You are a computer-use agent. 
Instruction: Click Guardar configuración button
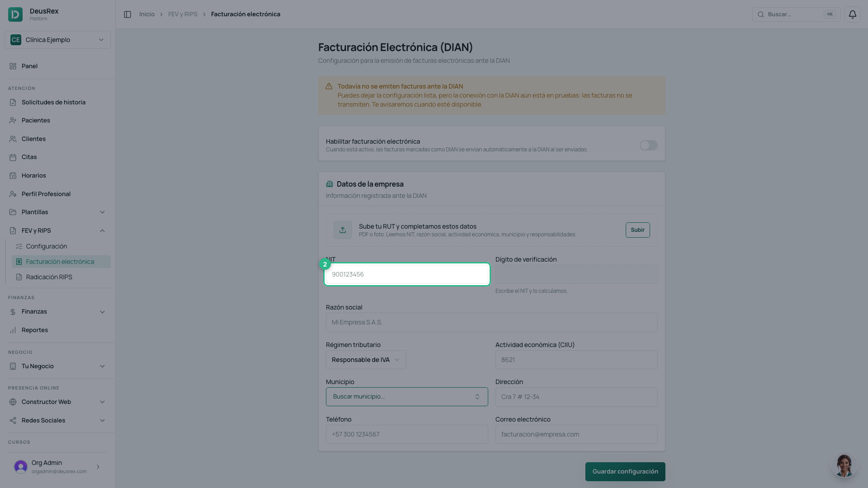(625, 472)
